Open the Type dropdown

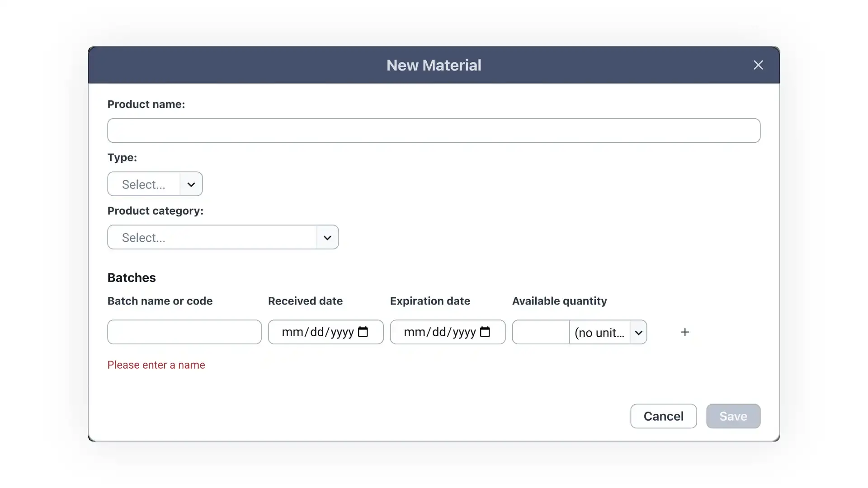155,184
